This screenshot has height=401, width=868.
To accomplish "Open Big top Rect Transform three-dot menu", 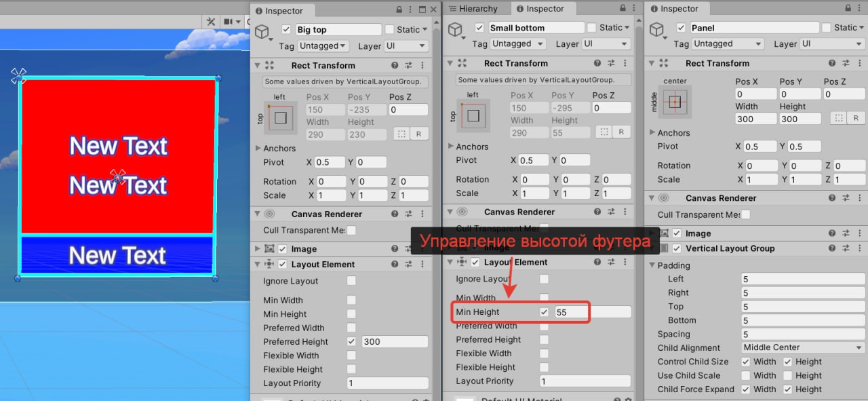I will [x=422, y=66].
